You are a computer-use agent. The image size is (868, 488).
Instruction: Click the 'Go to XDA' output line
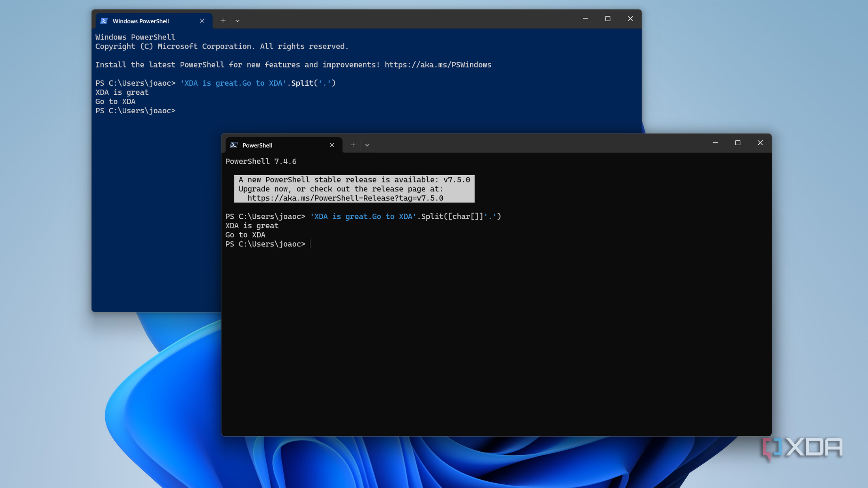coord(115,101)
